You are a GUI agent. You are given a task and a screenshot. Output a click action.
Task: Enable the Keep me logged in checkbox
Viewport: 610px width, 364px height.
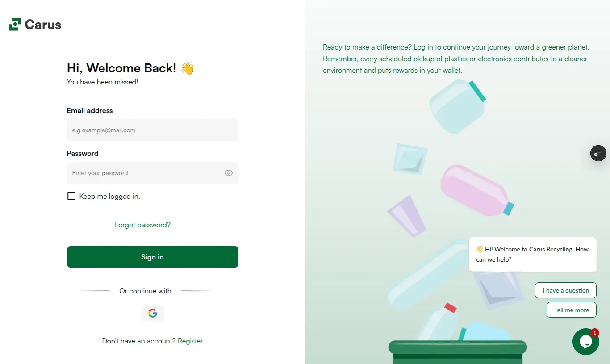click(71, 196)
